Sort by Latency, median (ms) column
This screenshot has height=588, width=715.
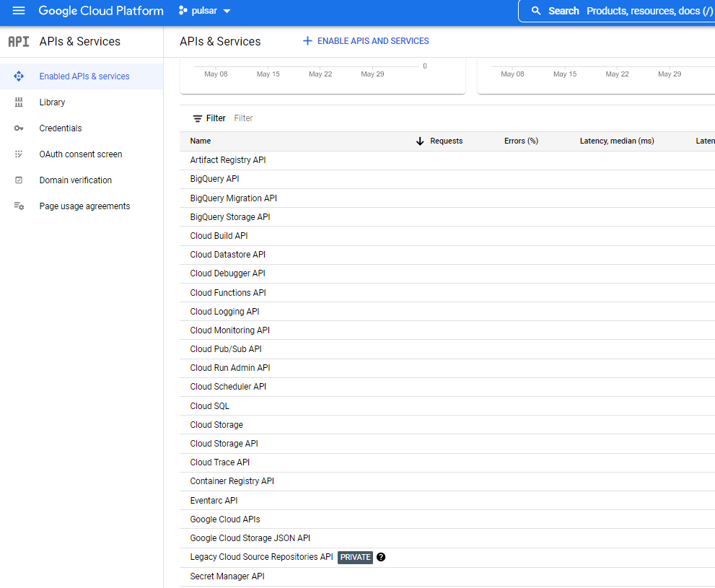coord(616,141)
